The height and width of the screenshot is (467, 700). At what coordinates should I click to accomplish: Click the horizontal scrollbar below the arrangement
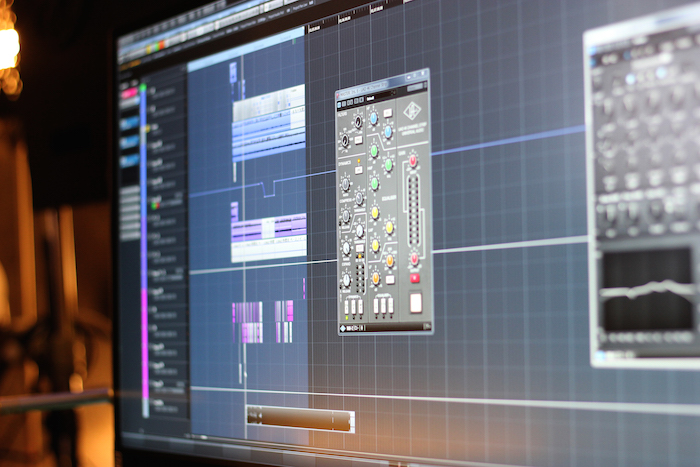300,420
